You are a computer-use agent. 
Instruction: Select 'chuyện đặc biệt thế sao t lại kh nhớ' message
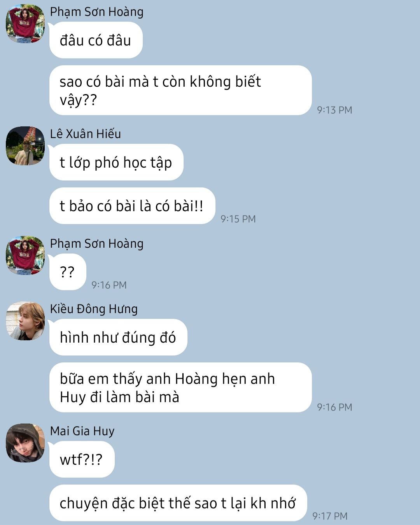pos(178,503)
